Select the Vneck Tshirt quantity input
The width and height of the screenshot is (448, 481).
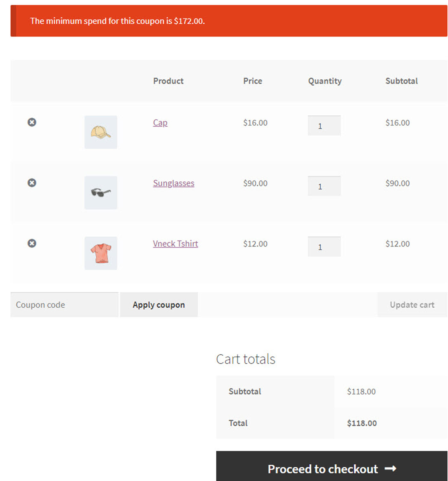324,247
